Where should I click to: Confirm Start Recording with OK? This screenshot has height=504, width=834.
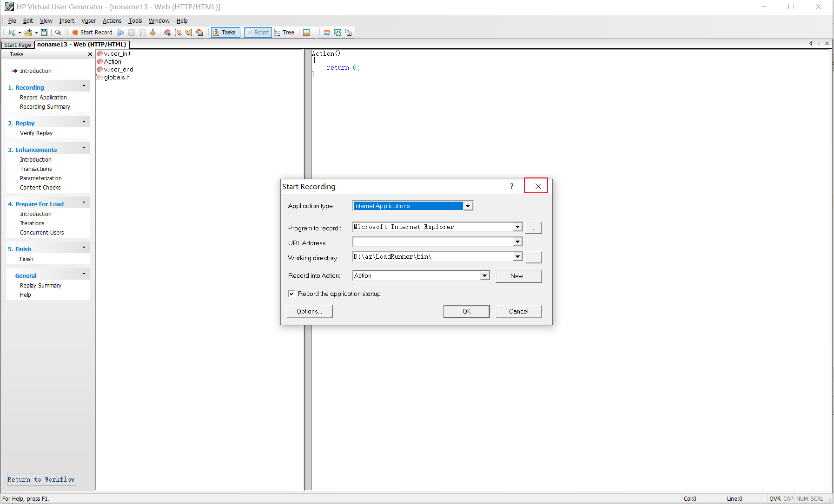pyautogui.click(x=467, y=312)
